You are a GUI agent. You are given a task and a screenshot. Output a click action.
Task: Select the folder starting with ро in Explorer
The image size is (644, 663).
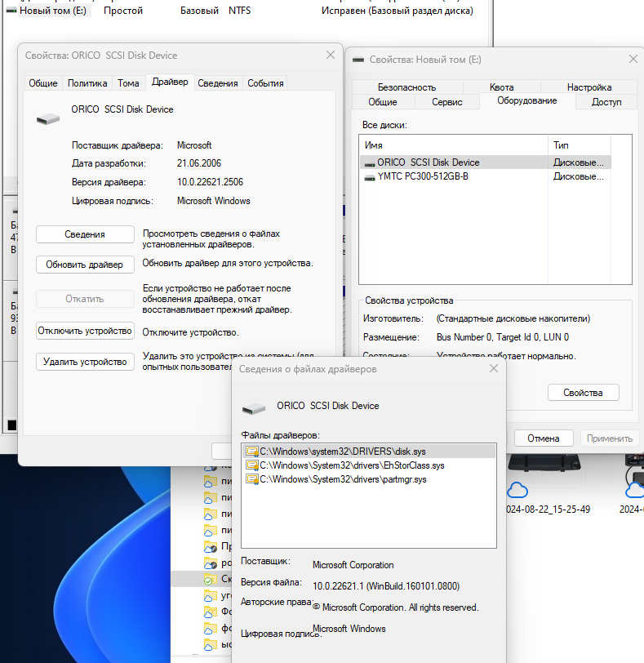218,563
